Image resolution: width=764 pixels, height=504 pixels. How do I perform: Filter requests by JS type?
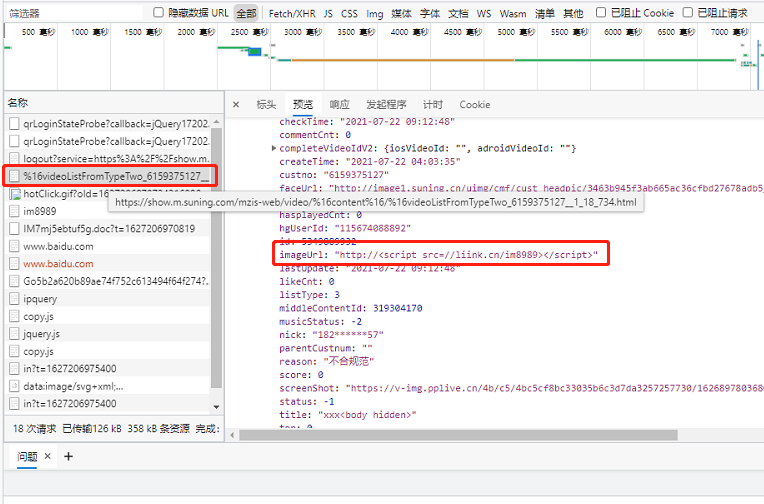328,14
